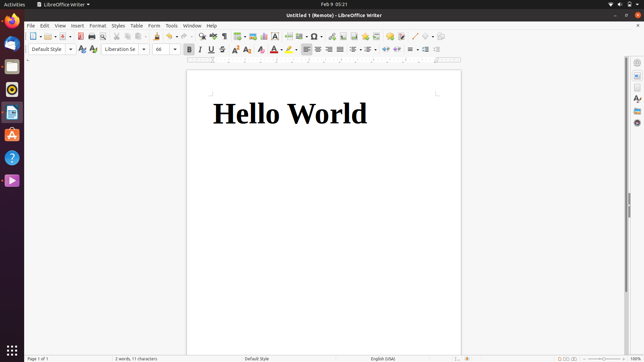The width and height of the screenshot is (644, 362).
Task: Toggle Strikethrough formatting
Action: point(222,49)
